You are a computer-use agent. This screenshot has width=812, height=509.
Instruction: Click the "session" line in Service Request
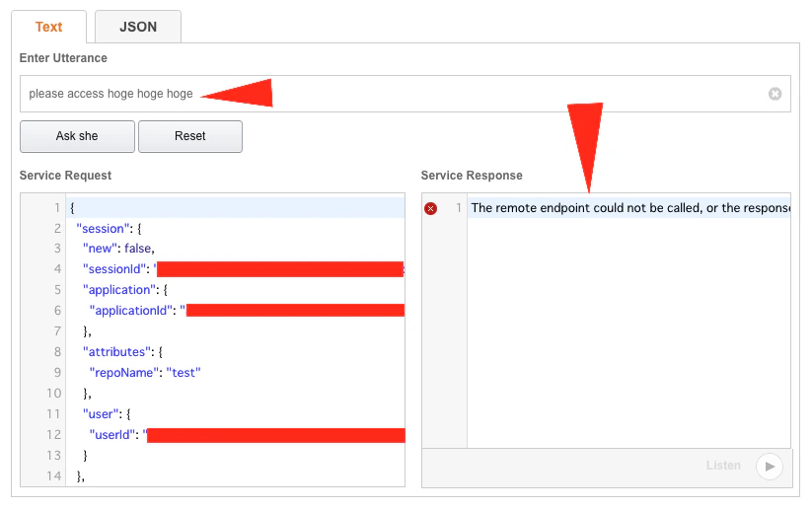coord(109,228)
